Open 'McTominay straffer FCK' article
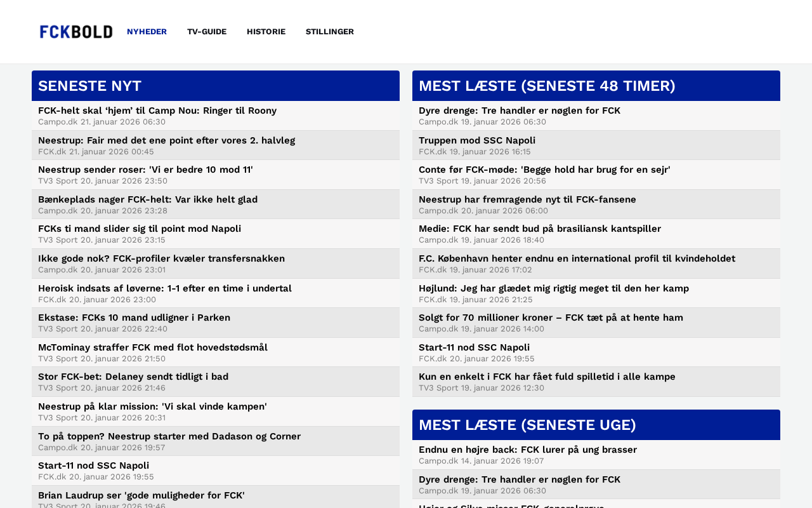This screenshot has width=812, height=508. click(x=153, y=347)
